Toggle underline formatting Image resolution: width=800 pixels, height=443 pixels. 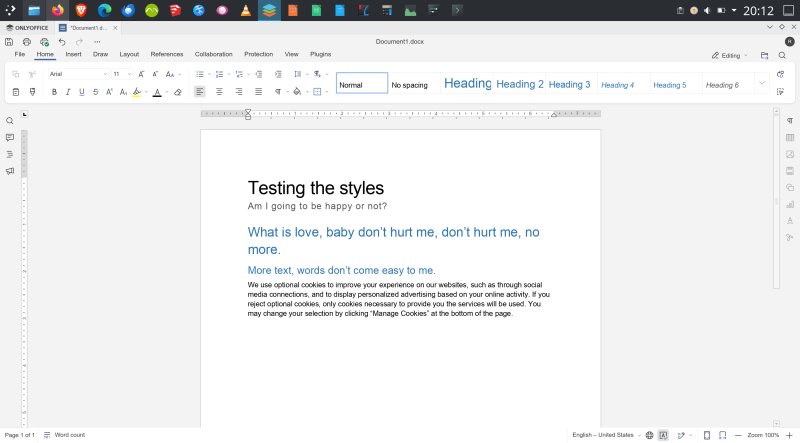click(x=82, y=92)
